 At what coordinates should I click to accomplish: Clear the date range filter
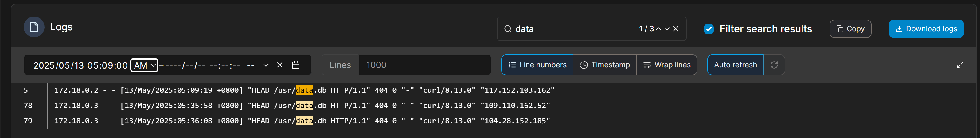279,65
